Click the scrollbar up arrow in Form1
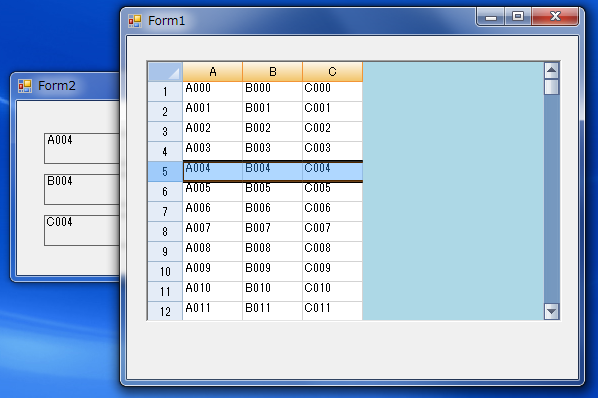The image size is (598, 398). [551, 70]
